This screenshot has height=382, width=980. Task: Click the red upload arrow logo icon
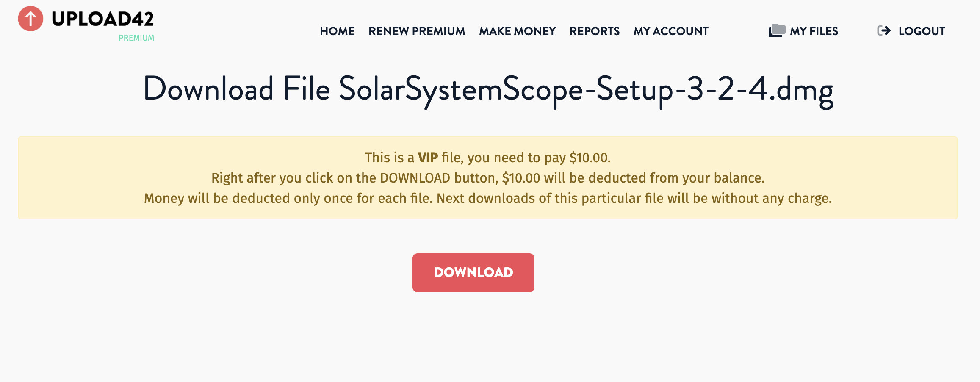click(x=30, y=19)
